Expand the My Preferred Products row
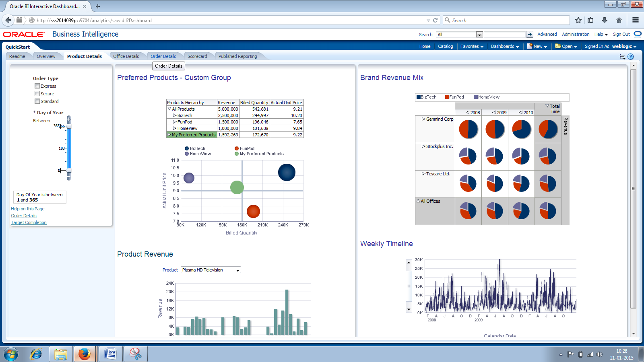This screenshot has height=362, width=644. point(169,135)
